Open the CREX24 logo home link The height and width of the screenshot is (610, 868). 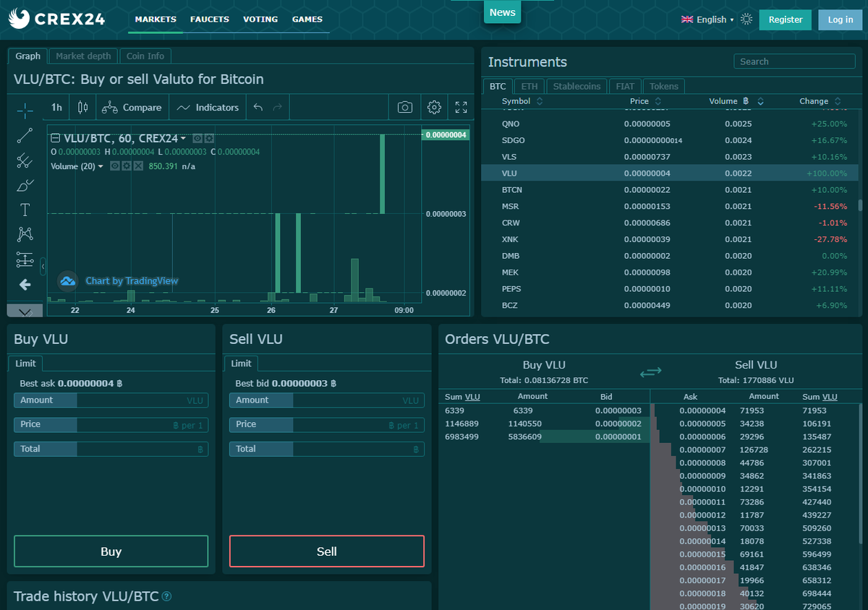[56, 19]
